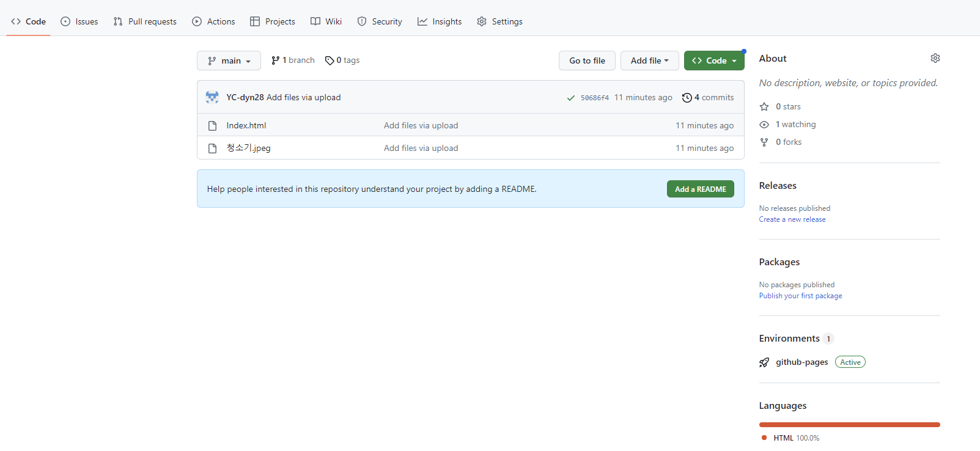Image resolution: width=980 pixels, height=451 pixels.
Task: Click the 'No packages published' text
Action: click(797, 285)
